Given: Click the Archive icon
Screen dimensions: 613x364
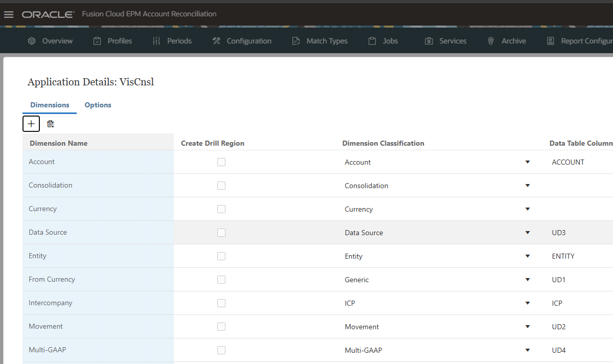Looking at the screenshot, I should pyautogui.click(x=491, y=41).
